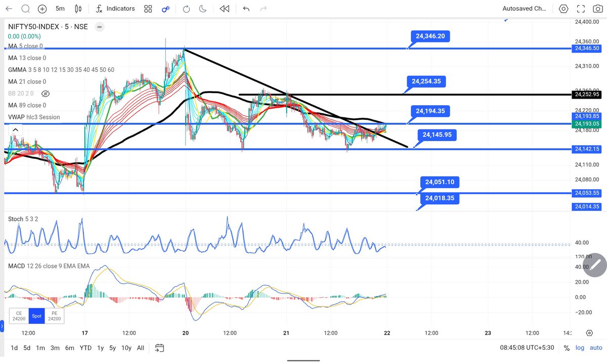Open go-to-date calendar icon

[160, 348]
